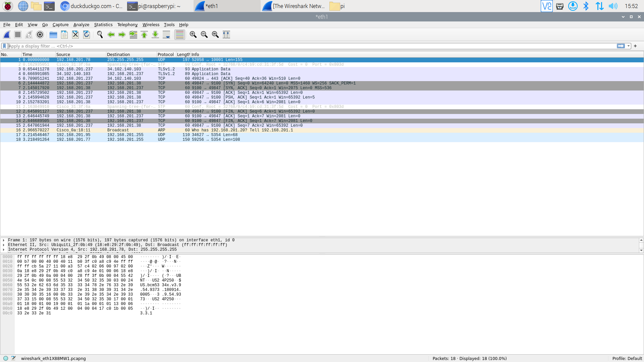This screenshot has width=644, height=362.
Task: Reload this capture file via the toolbar
Action: (x=87, y=35)
